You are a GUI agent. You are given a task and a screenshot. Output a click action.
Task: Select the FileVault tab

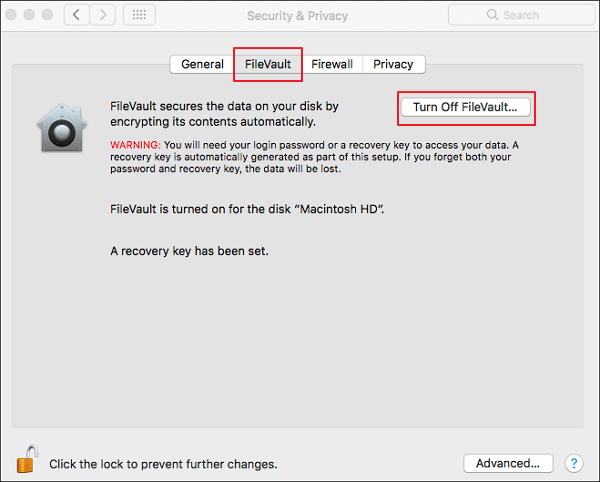pos(268,64)
